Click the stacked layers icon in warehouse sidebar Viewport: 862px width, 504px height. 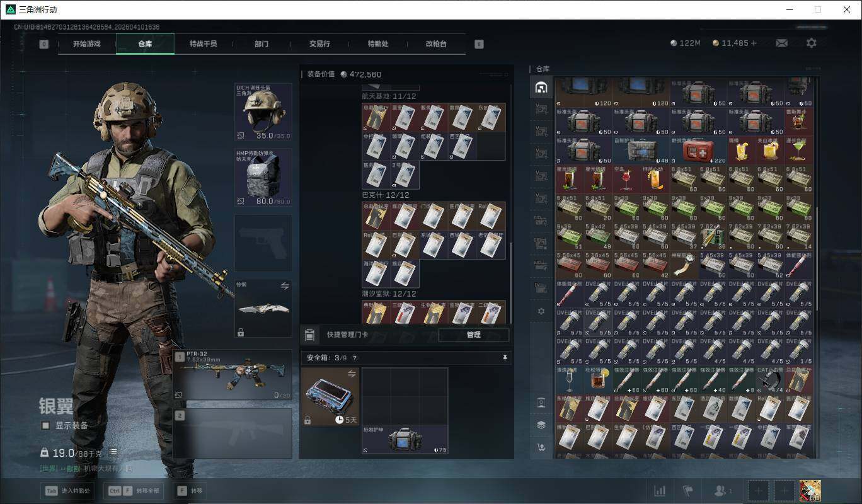point(541,425)
